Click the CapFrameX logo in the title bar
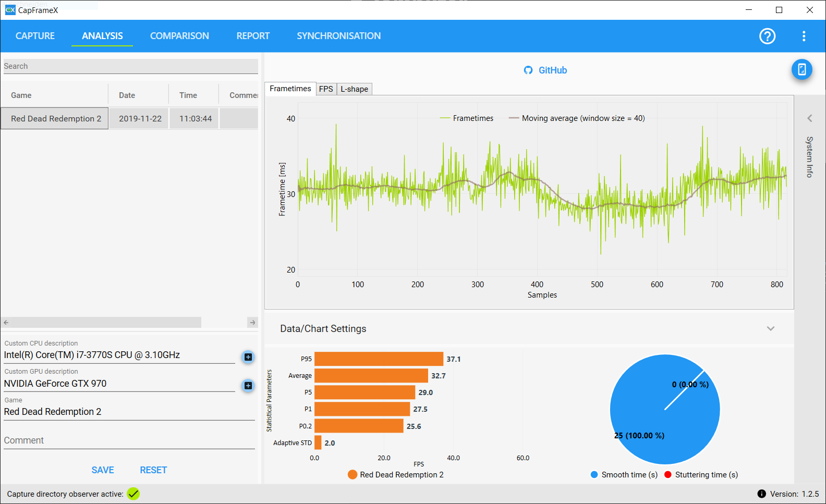Image resolution: width=826 pixels, height=504 pixels. coord(10,10)
